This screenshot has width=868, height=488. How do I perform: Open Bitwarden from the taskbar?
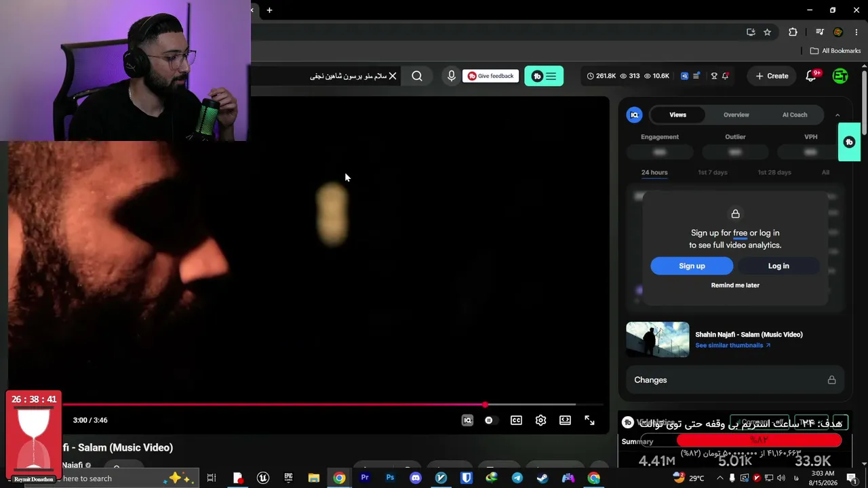point(467,478)
